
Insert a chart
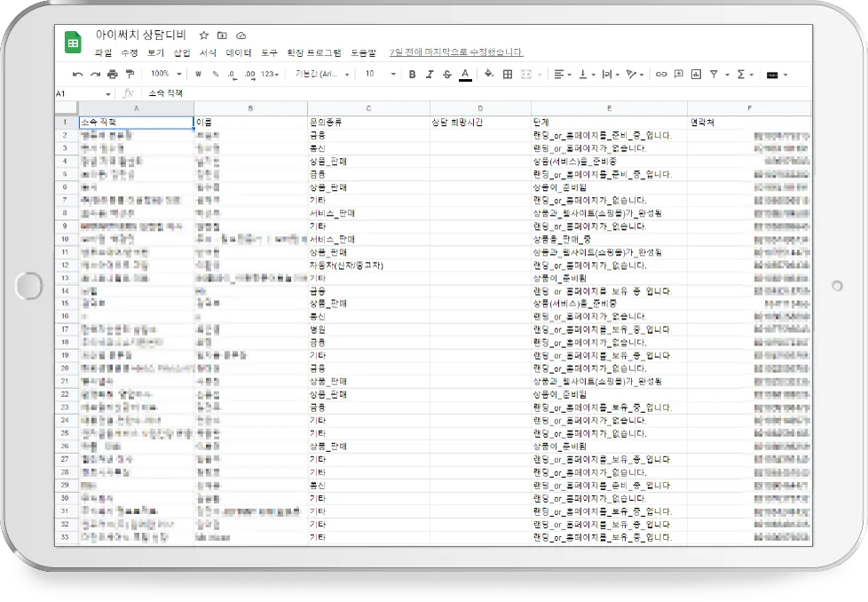click(697, 75)
